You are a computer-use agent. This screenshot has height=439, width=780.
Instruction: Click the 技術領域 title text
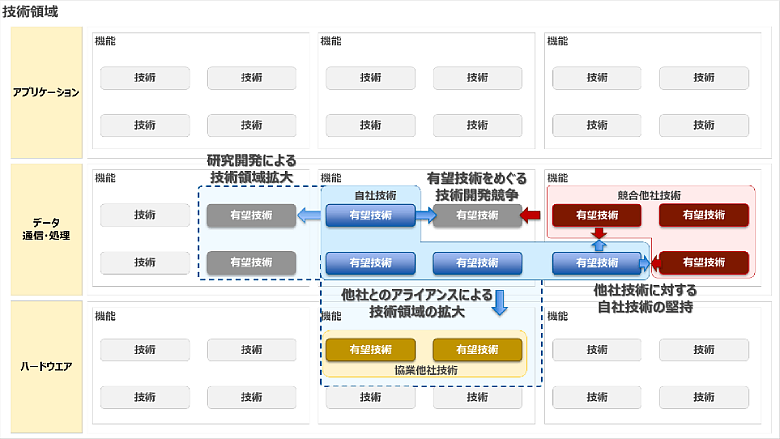click(28, 11)
